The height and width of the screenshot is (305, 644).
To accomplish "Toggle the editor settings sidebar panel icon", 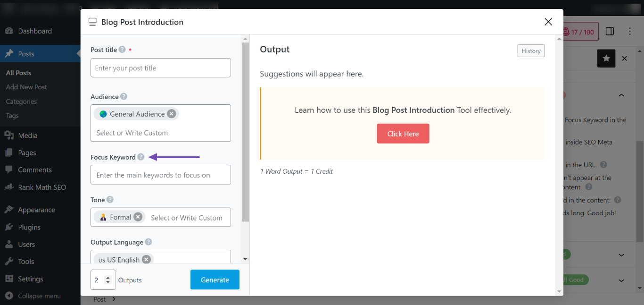I will coord(610,31).
